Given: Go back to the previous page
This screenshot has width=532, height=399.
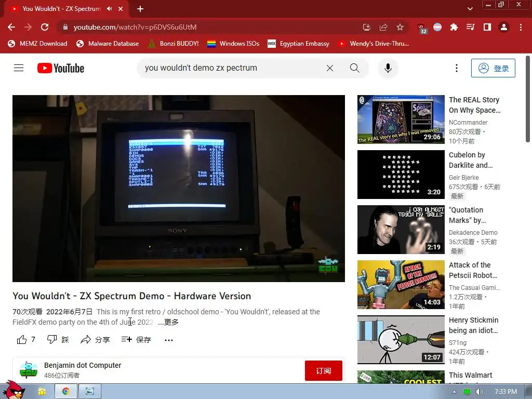Looking at the screenshot, I should [11, 27].
